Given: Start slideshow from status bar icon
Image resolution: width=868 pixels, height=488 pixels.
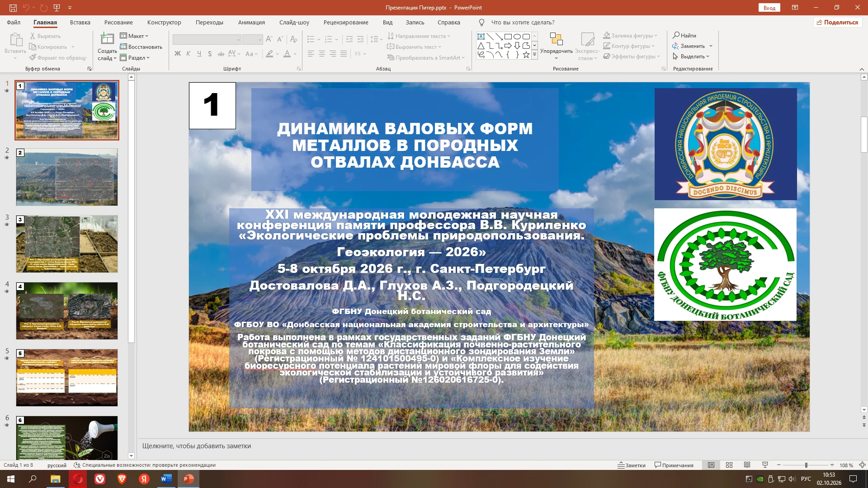Looking at the screenshot, I should pos(765,465).
